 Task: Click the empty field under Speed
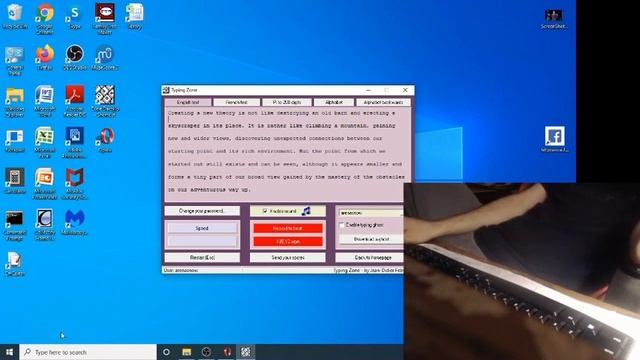pyautogui.click(x=202, y=241)
